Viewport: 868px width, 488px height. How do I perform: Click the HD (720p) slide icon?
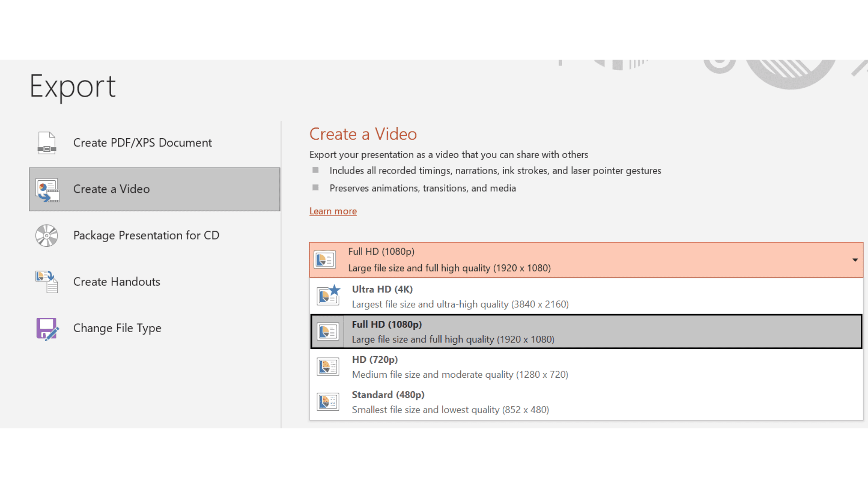[328, 366]
